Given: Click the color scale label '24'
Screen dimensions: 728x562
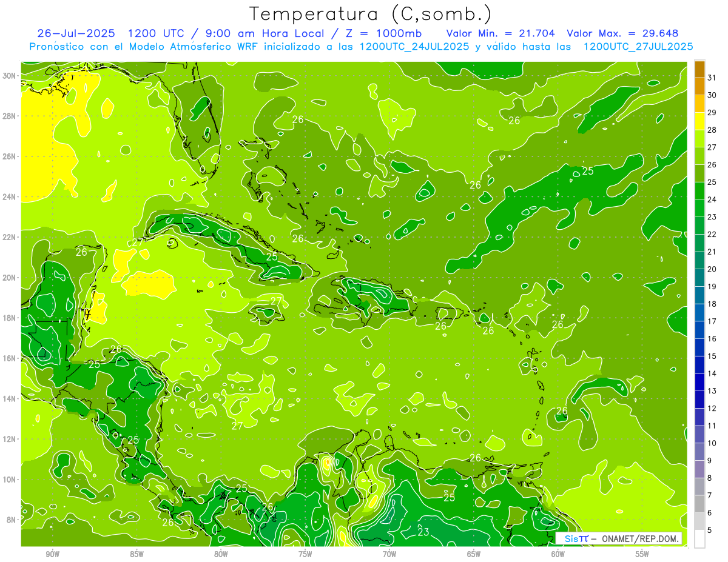Looking at the screenshot, I should (712, 199).
